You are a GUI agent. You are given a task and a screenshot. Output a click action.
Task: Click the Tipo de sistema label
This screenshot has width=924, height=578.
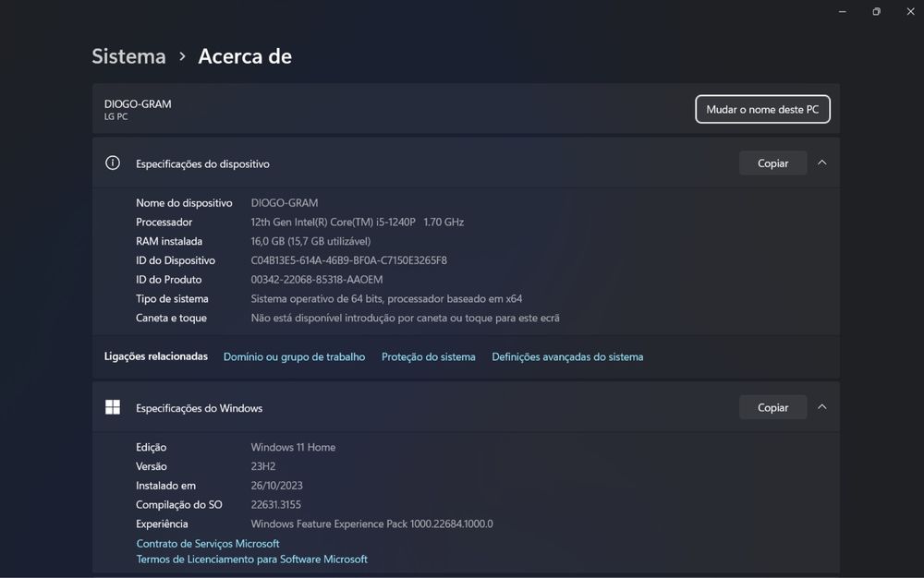172,299
